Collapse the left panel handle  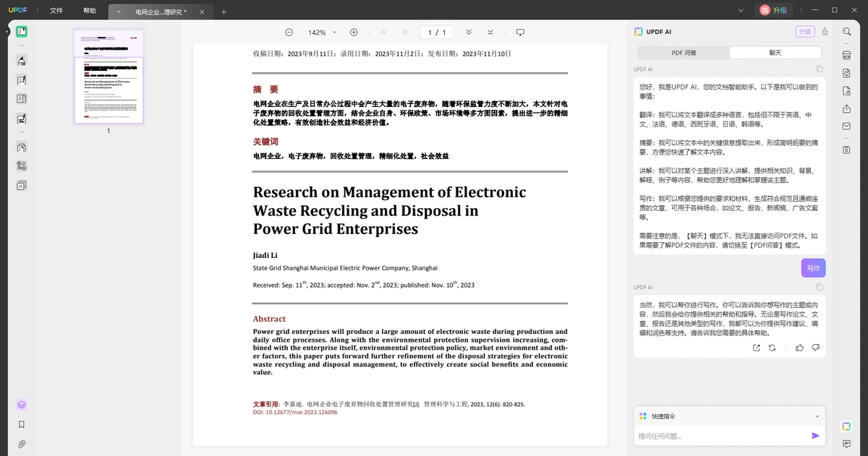(x=7, y=32)
